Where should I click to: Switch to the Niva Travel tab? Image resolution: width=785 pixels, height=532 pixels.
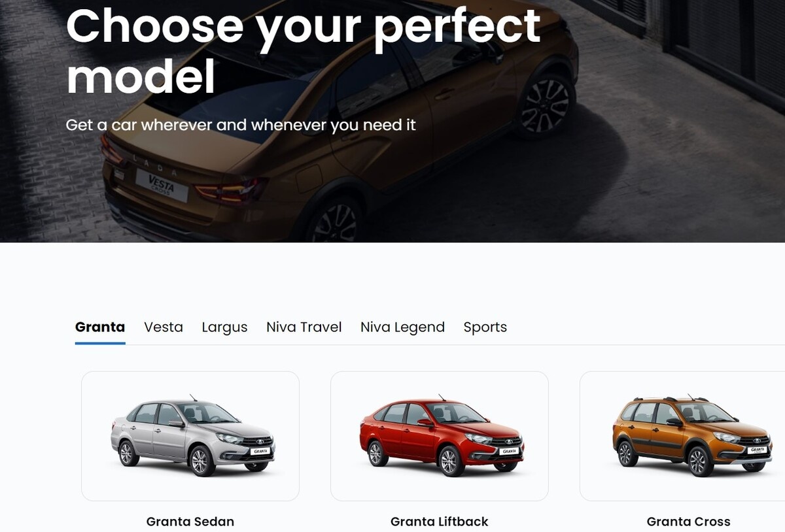tap(304, 327)
